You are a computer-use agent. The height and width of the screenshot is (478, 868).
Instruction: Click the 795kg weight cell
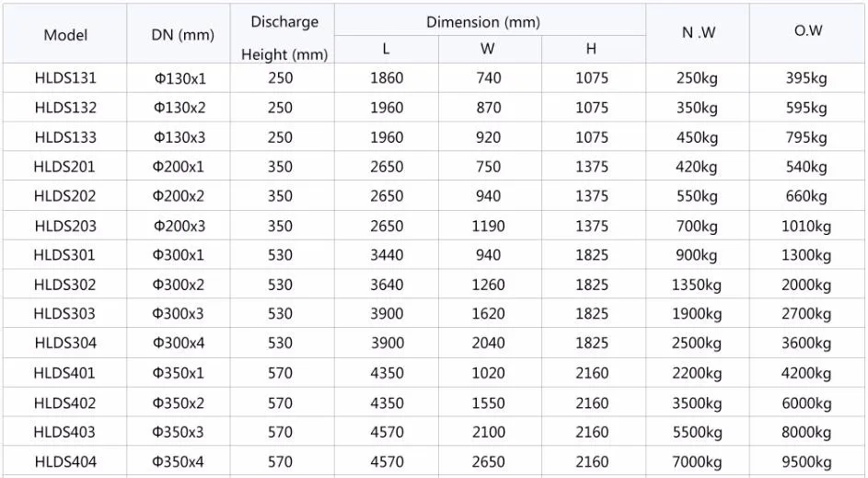pyautogui.click(x=806, y=137)
